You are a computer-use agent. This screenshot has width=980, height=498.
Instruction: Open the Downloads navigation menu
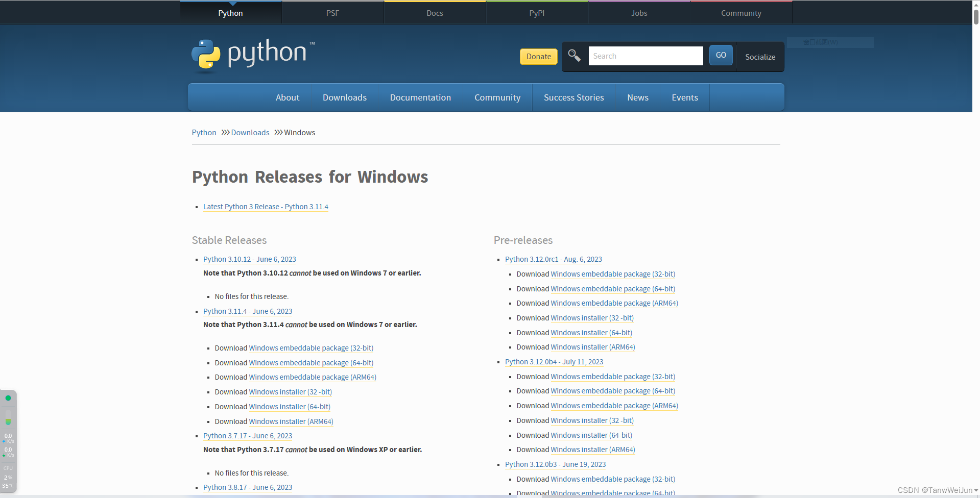[345, 97]
